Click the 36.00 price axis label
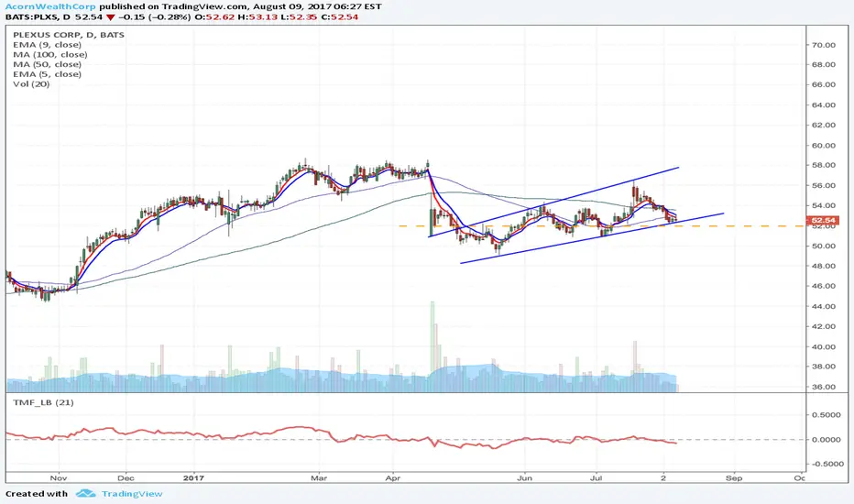The image size is (854, 504). coord(824,387)
